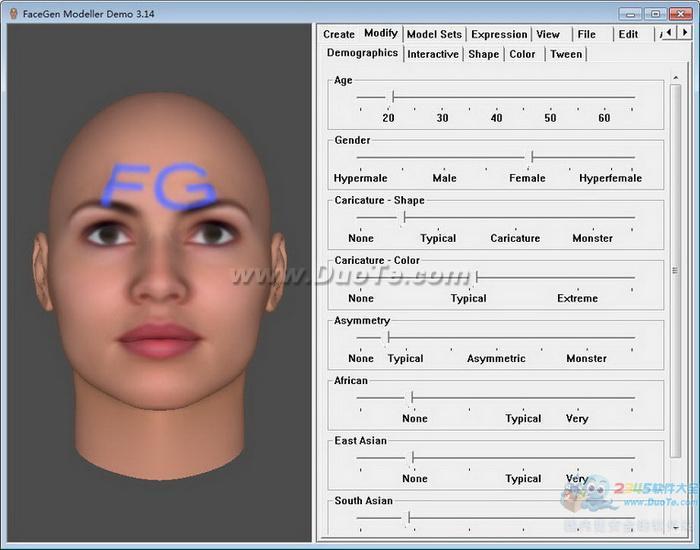Select the View tab
This screenshot has width=700, height=550.
pyautogui.click(x=548, y=34)
